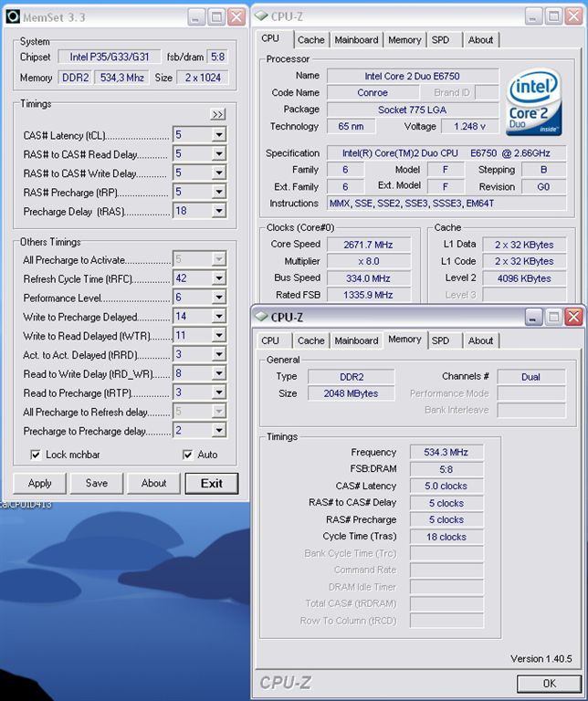Click the '2 x 1024' size field
This screenshot has width=588, height=701.
[203, 78]
